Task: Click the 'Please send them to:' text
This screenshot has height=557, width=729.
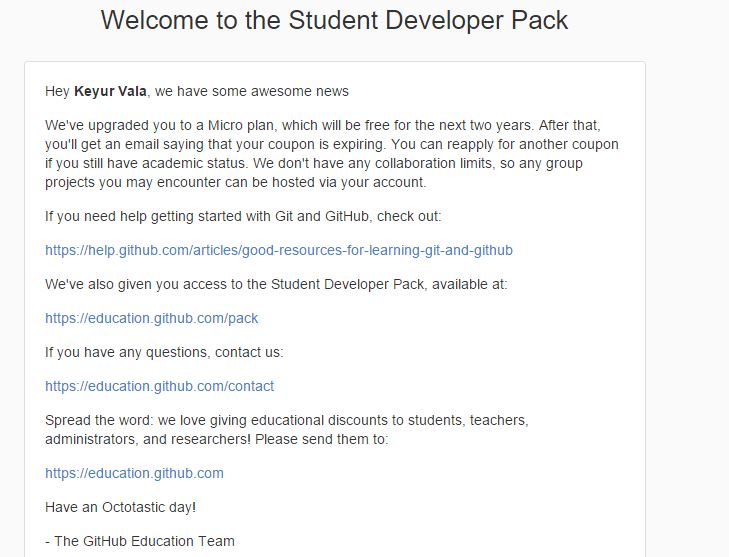Action: (321, 439)
